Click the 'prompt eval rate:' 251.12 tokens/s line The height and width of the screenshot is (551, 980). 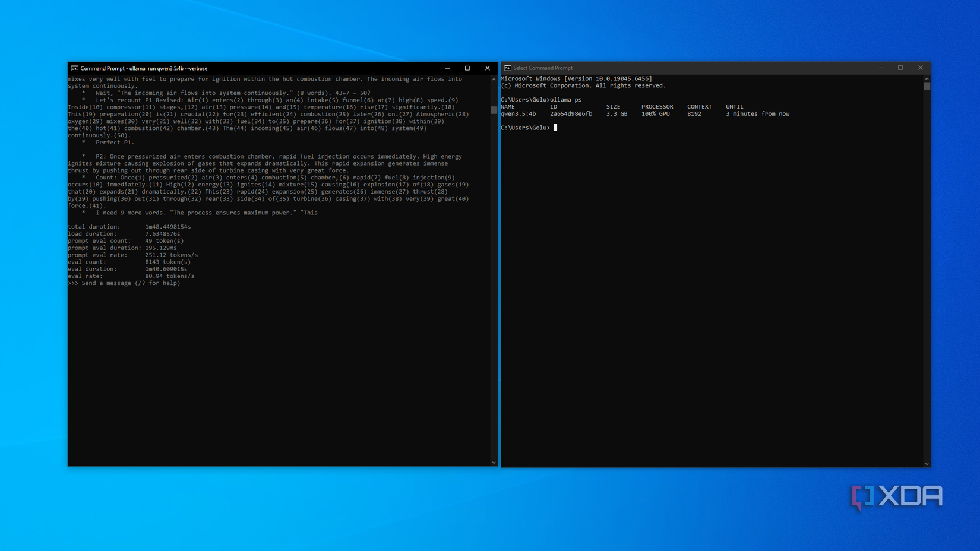tap(133, 255)
